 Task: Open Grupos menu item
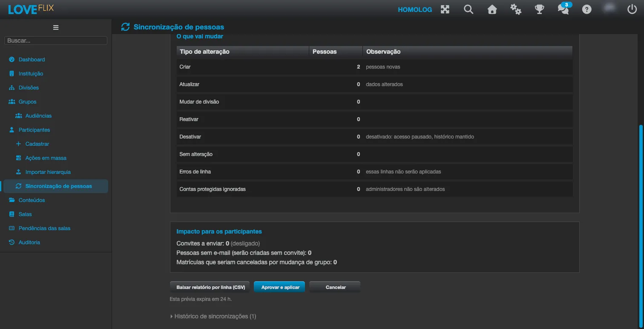[x=27, y=102]
